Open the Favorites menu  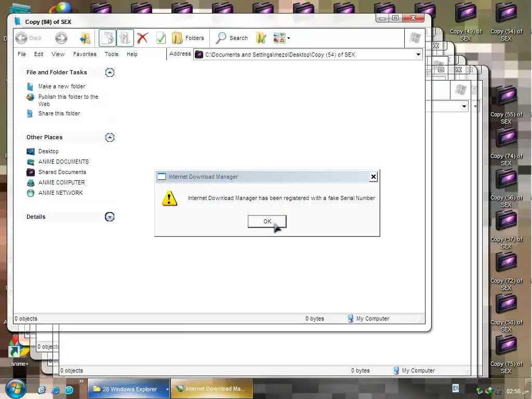pos(85,54)
